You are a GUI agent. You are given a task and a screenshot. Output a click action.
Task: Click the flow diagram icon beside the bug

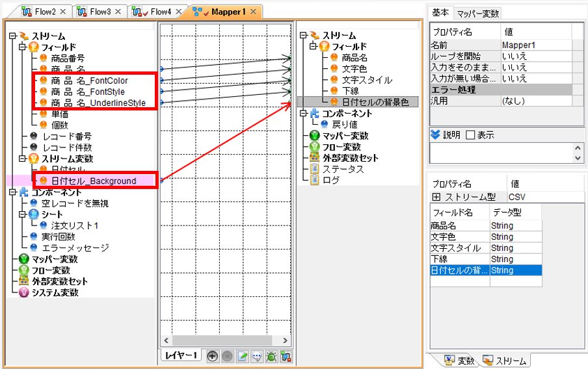point(286,356)
